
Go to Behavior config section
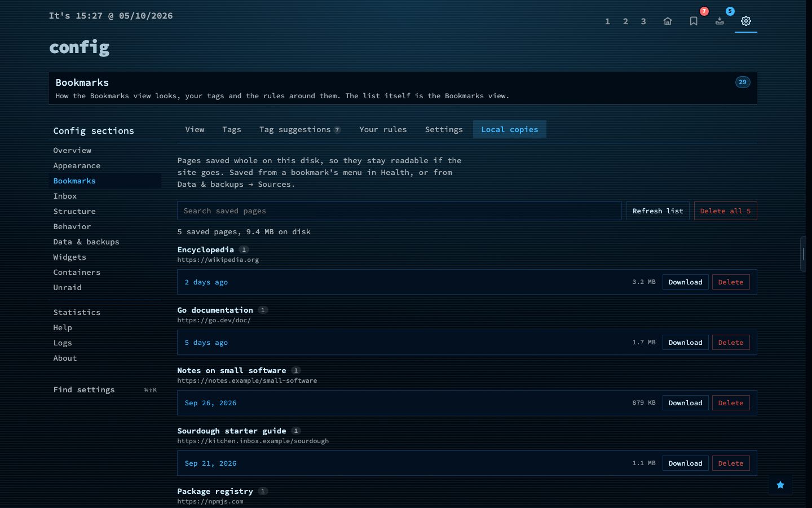pyautogui.click(x=105, y=226)
